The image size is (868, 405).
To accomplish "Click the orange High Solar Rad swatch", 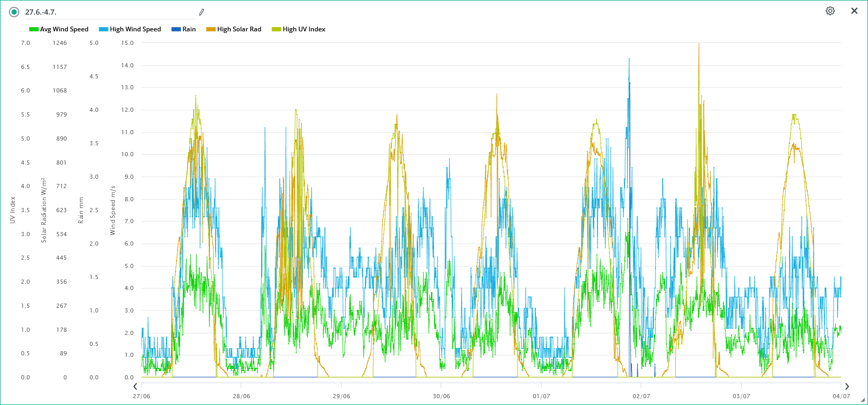I will (211, 29).
